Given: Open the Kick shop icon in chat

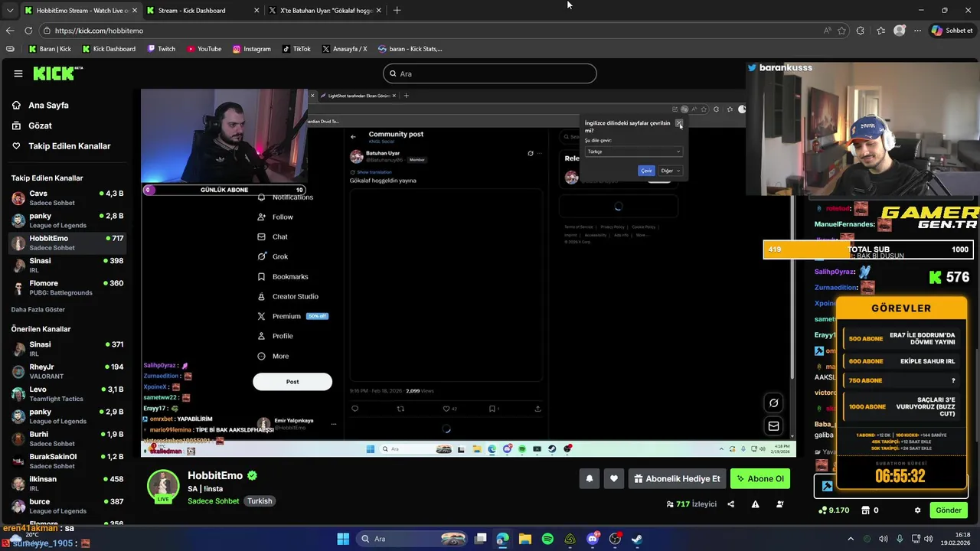Looking at the screenshot, I should (866, 510).
